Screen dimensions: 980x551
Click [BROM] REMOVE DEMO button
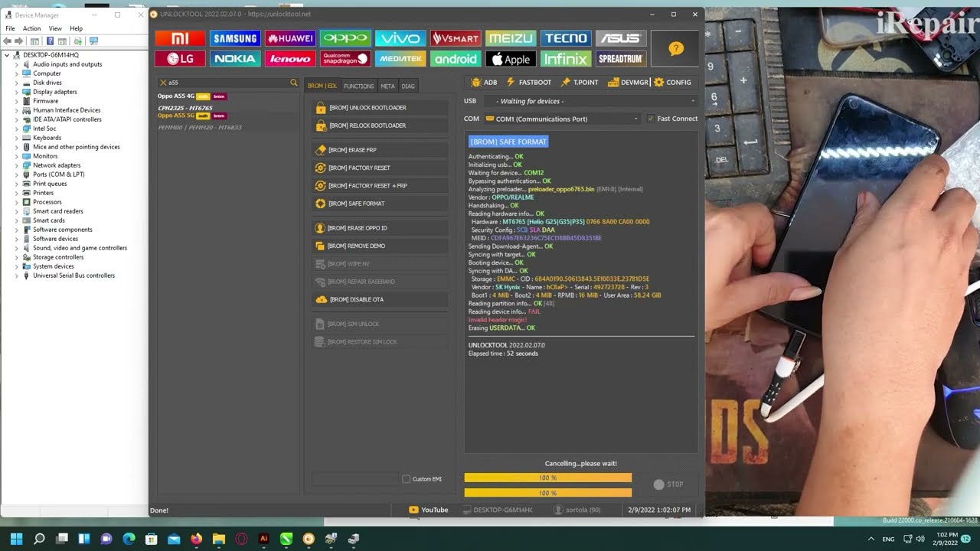(x=380, y=246)
